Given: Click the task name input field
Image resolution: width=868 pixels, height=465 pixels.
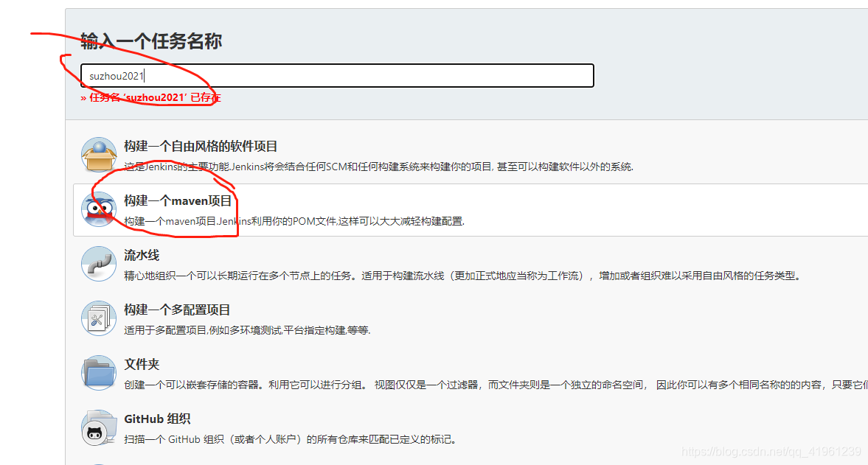Looking at the screenshot, I should coord(337,76).
